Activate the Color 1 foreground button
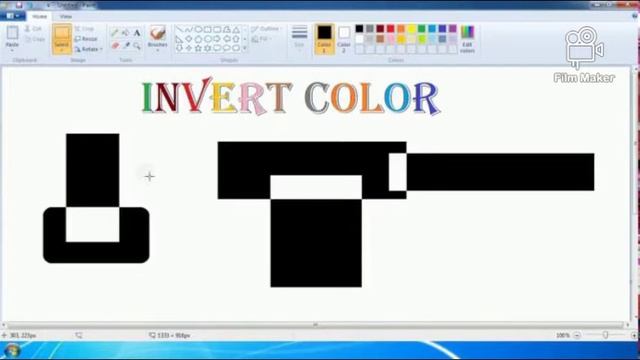 tap(324, 39)
